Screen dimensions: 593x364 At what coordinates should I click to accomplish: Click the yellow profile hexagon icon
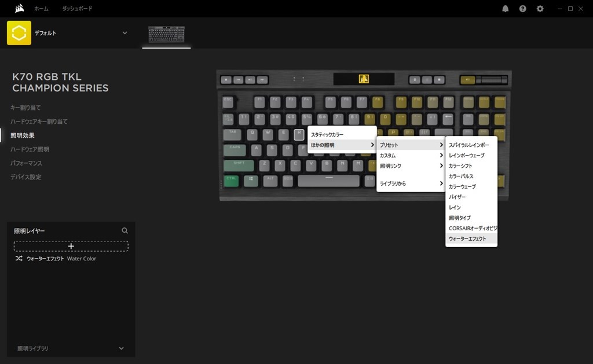(x=19, y=33)
